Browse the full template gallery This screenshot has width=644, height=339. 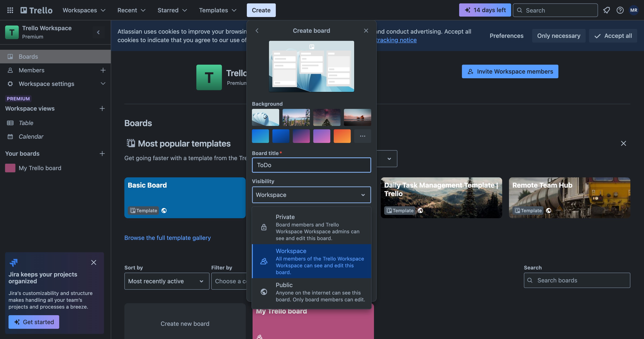pyautogui.click(x=168, y=238)
